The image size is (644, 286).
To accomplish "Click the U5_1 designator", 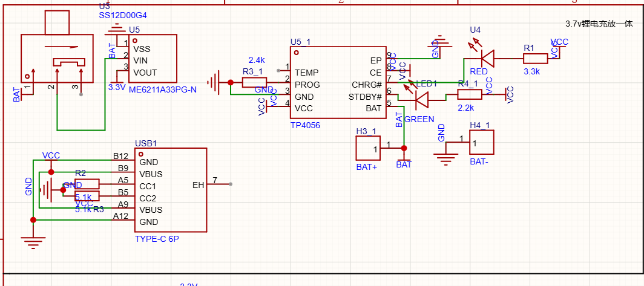I will click(300, 42).
